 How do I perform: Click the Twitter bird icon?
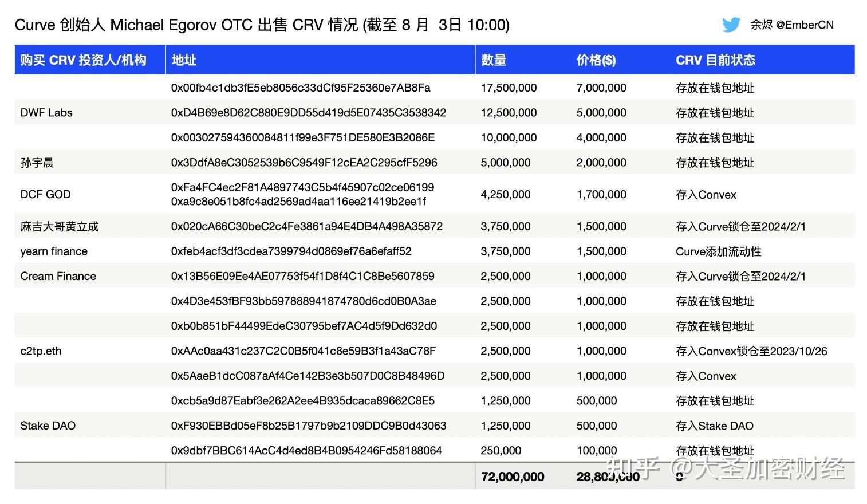[x=731, y=25]
